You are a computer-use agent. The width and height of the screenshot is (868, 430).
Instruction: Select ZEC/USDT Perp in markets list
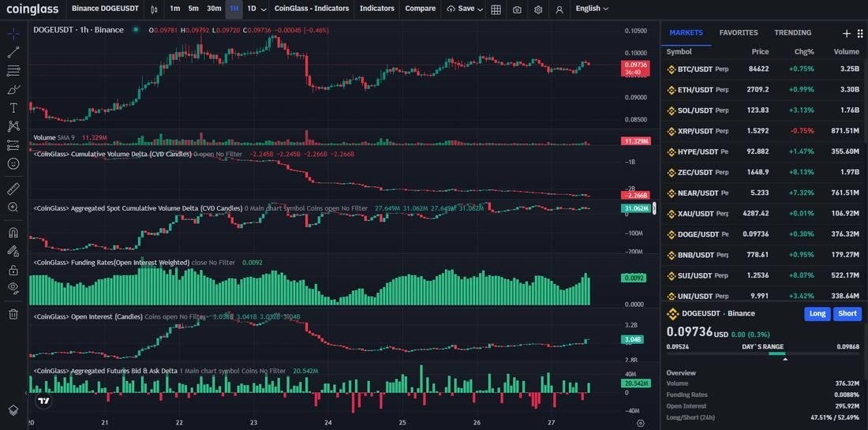click(x=764, y=172)
